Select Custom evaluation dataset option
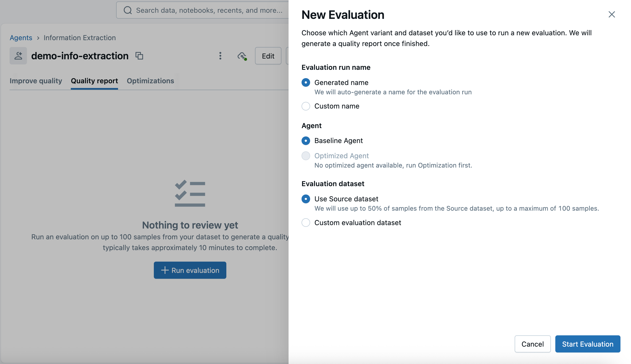Screen dimensions: 631x364 [305, 222]
